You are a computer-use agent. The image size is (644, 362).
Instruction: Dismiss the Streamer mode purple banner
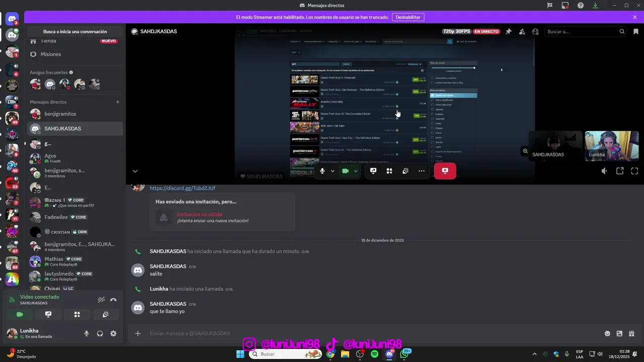coord(635,17)
